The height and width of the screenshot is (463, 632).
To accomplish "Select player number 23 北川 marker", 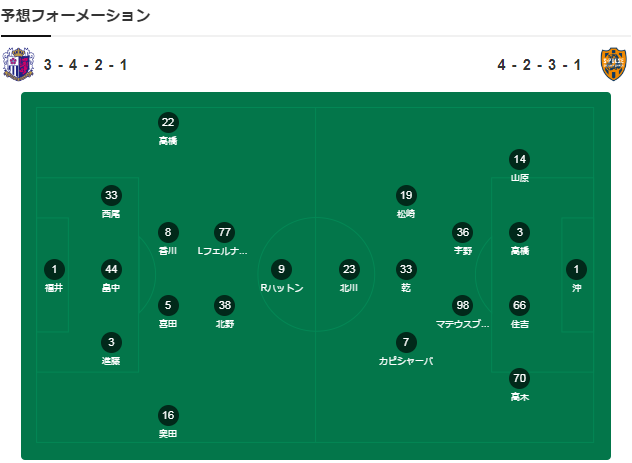I will [349, 269].
